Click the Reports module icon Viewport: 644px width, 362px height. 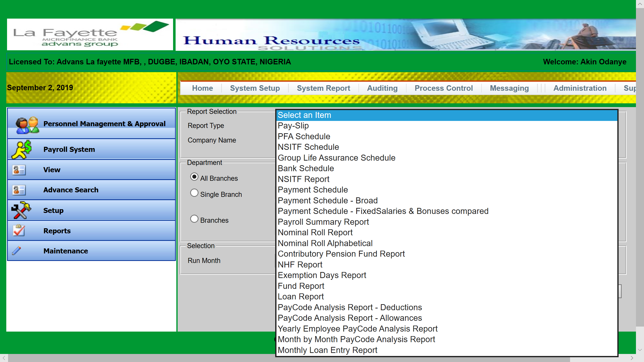[x=19, y=230]
